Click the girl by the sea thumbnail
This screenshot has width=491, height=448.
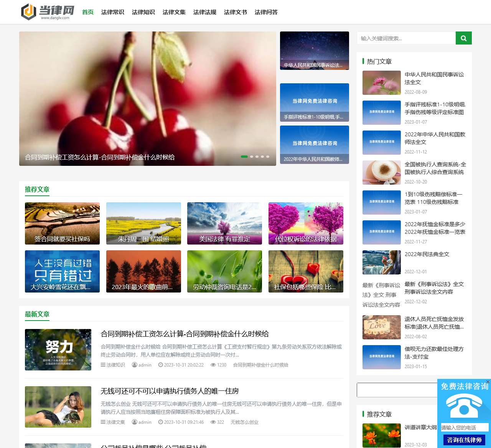point(382,262)
